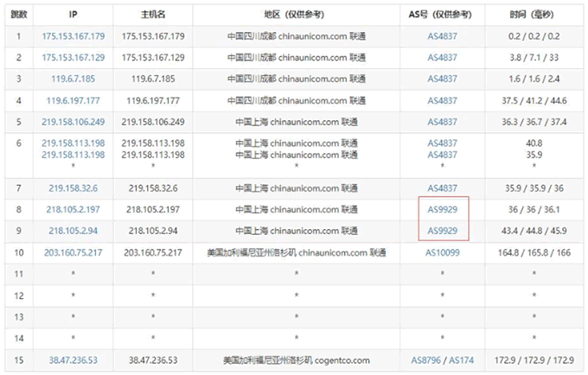588x375 pixels.
Task: Click the AS4837 link in hop 1
Action: [443, 36]
